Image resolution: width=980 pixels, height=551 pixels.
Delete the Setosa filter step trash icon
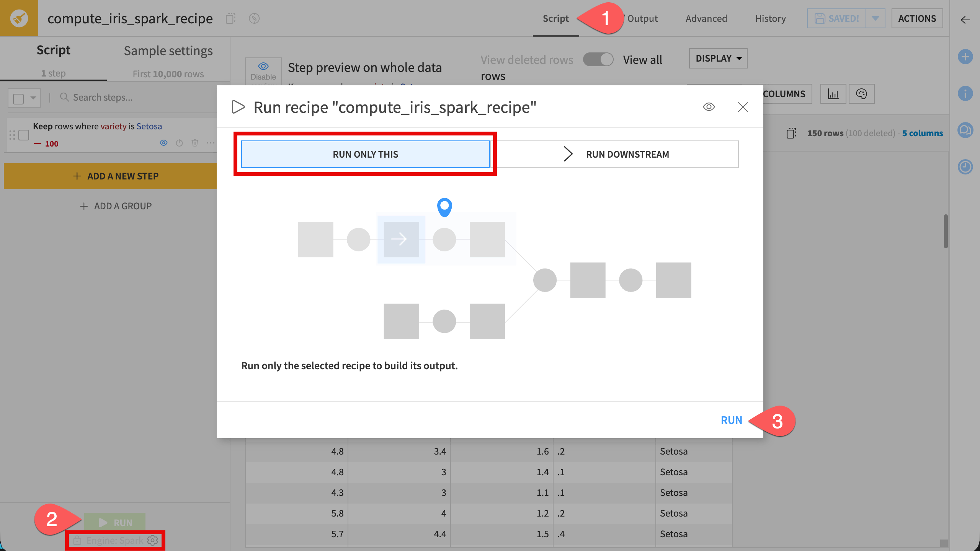pos(195,143)
